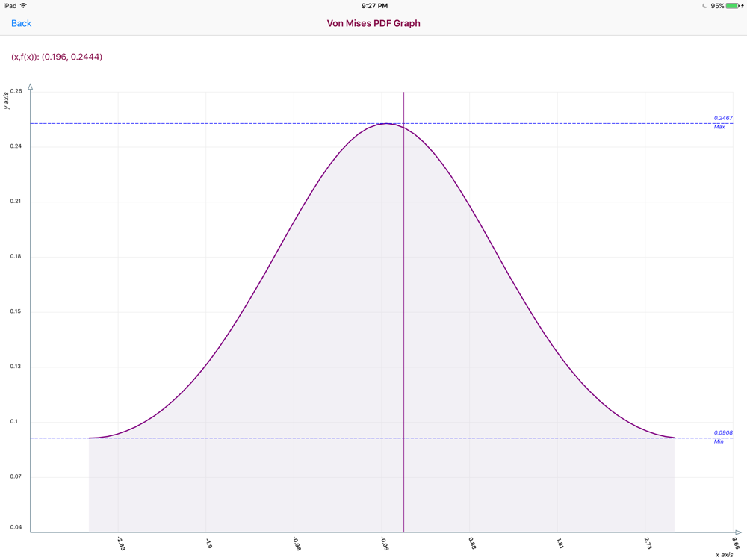This screenshot has width=747, height=560.
Task: Click the 0.07 y-axis tick label
Action: 16,476
